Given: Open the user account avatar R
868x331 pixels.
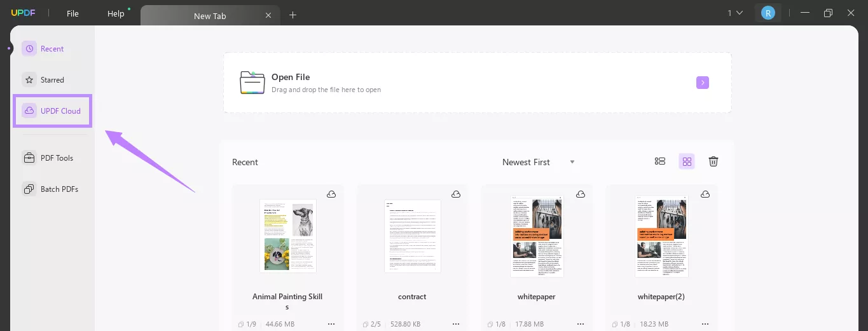Looking at the screenshot, I should 768,13.
